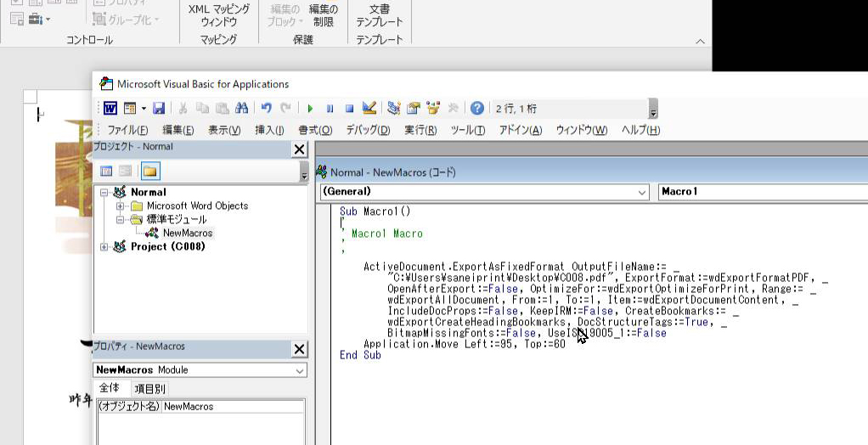Image resolution: width=868 pixels, height=445 pixels.
Task: Open the 挿入(I) menu
Action: tap(269, 130)
